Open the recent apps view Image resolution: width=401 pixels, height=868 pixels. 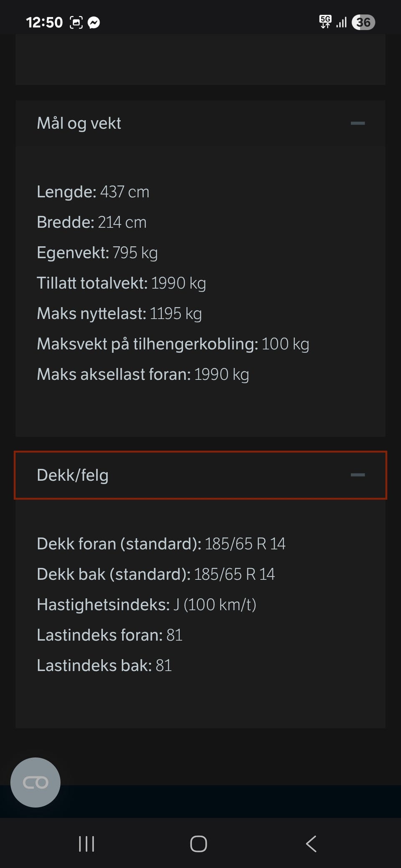pyautogui.click(x=86, y=844)
